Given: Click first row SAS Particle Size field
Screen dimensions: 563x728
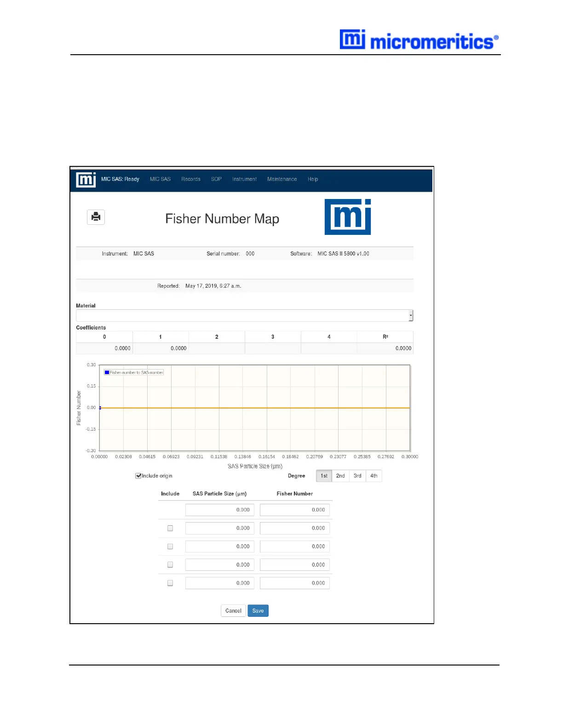Looking at the screenshot, I should click(x=220, y=510).
